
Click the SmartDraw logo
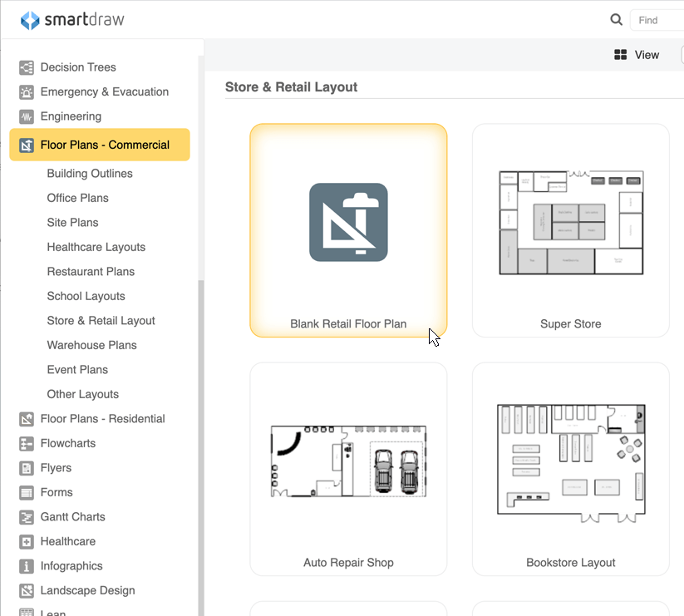(x=72, y=20)
